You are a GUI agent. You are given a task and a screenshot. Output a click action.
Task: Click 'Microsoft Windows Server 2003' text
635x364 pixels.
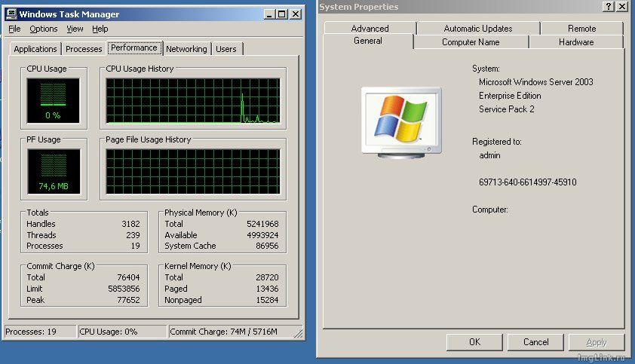click(x=535, y=82)
